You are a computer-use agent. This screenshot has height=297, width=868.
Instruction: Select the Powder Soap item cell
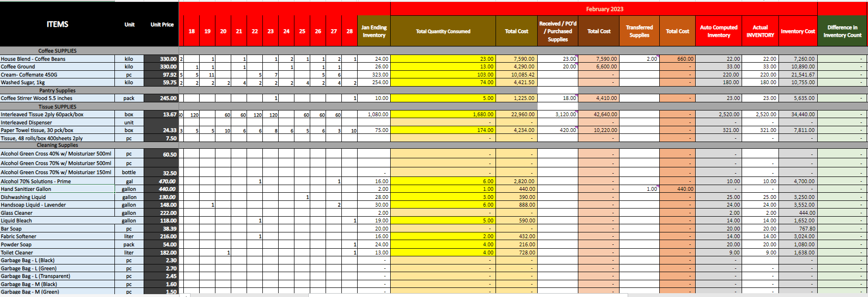[57, 244]
